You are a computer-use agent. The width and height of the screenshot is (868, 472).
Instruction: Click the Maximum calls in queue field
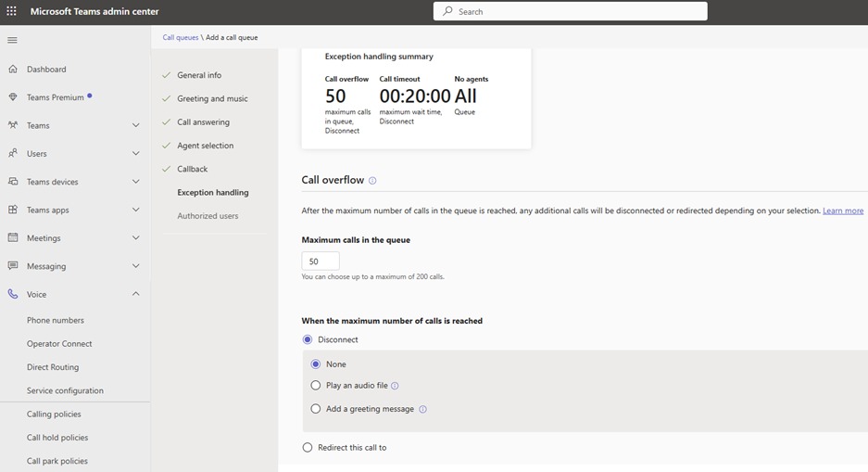pyautogui.click(x=321, y=262)
